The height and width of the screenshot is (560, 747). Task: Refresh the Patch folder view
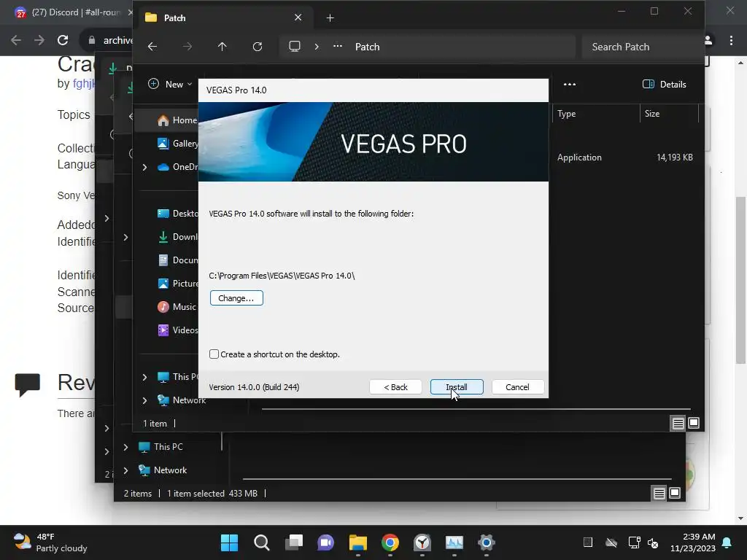258,47
